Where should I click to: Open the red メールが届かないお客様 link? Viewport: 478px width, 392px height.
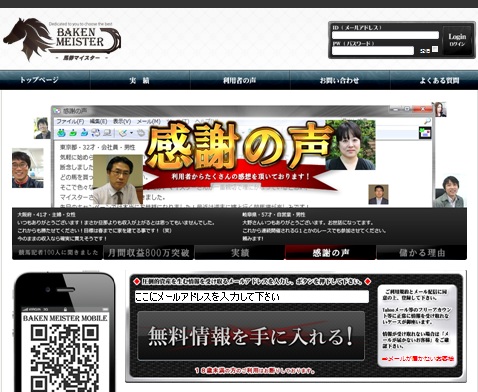coord(418,359)
